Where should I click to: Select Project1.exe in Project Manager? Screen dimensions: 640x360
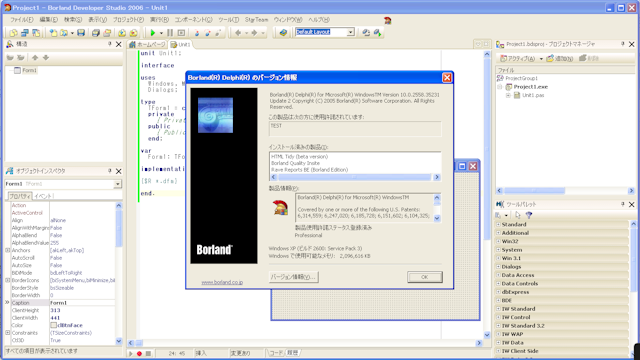pyautogui.click(x=531, y=87)
